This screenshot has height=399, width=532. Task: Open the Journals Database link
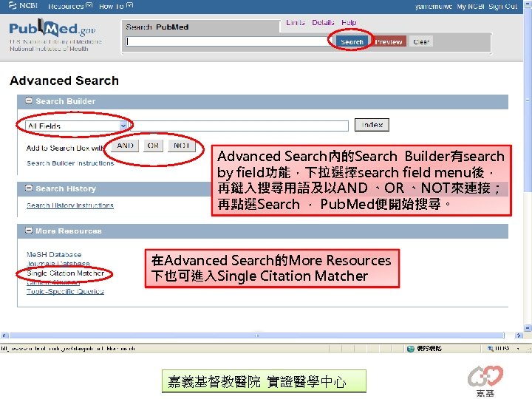pyautogui.click(x=58, y=263)
